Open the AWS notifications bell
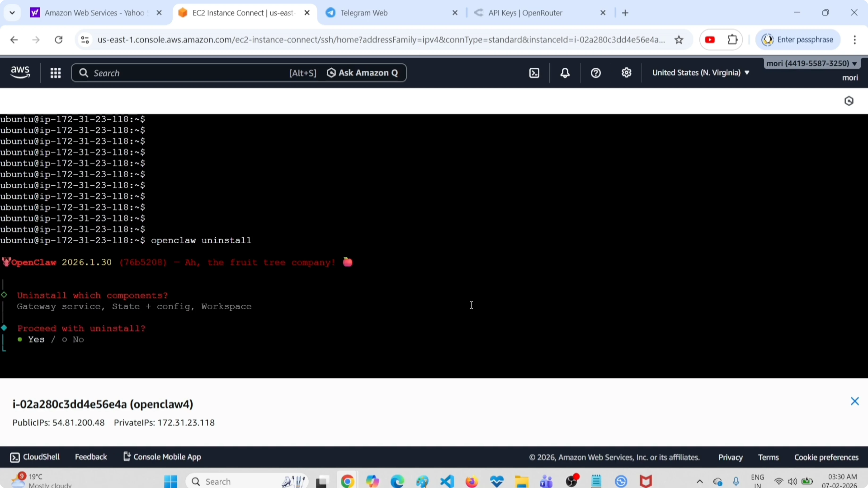 [x=565, y=73]
